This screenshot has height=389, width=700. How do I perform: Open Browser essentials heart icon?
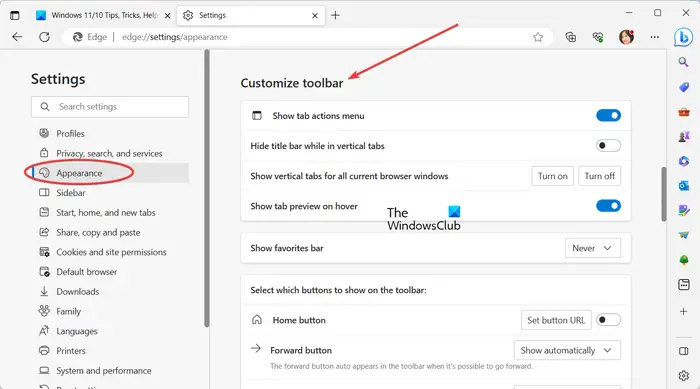598,37
